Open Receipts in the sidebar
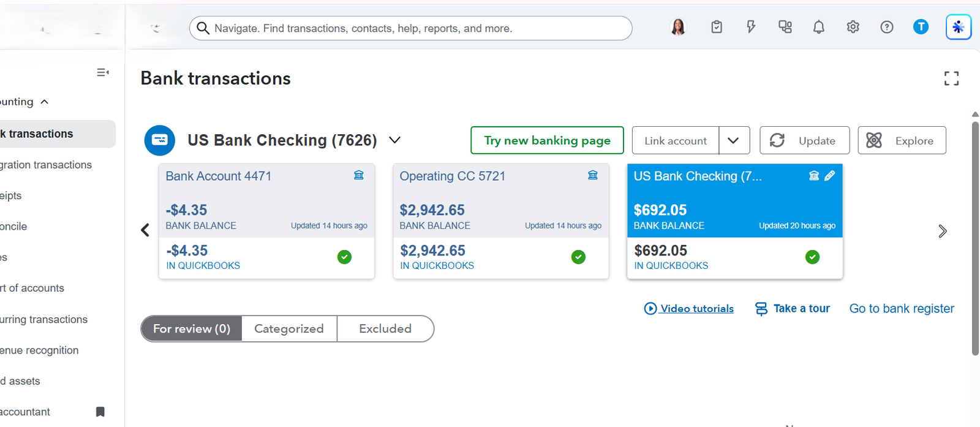The image size is (980, 427). pyautogui.click(x=11, y=195)
